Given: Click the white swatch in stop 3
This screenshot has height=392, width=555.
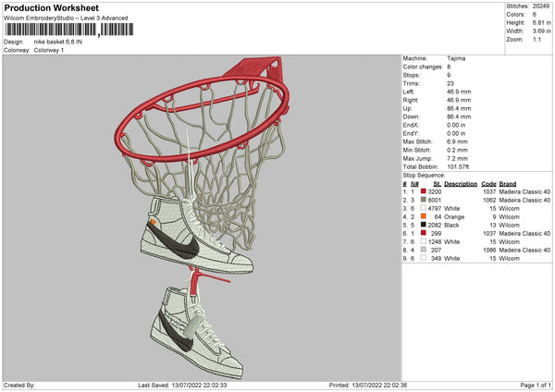Looking at the screenshot, I should (424, 208).
